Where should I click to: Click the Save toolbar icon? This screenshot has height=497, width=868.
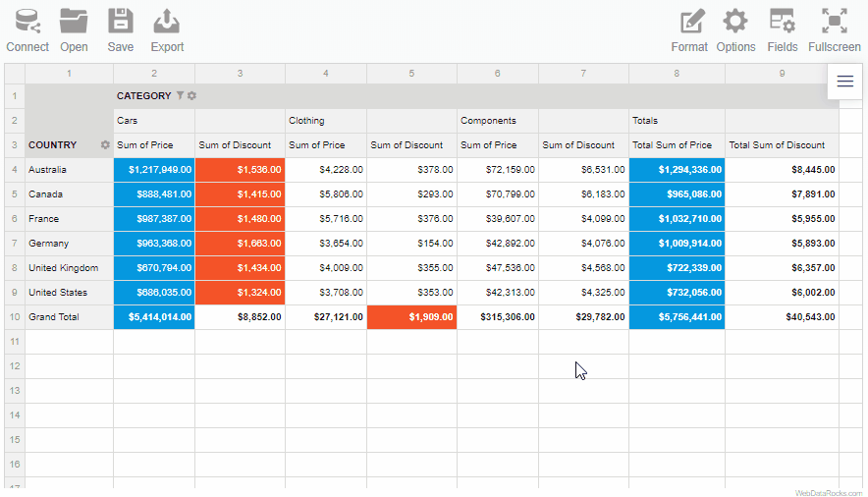tap(121, 22)
